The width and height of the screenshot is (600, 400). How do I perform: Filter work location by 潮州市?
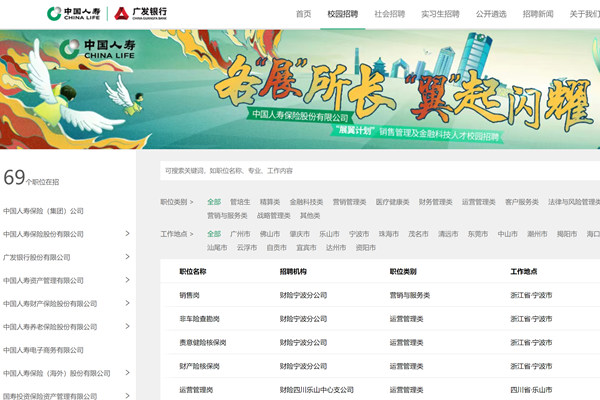click(537, 234)
